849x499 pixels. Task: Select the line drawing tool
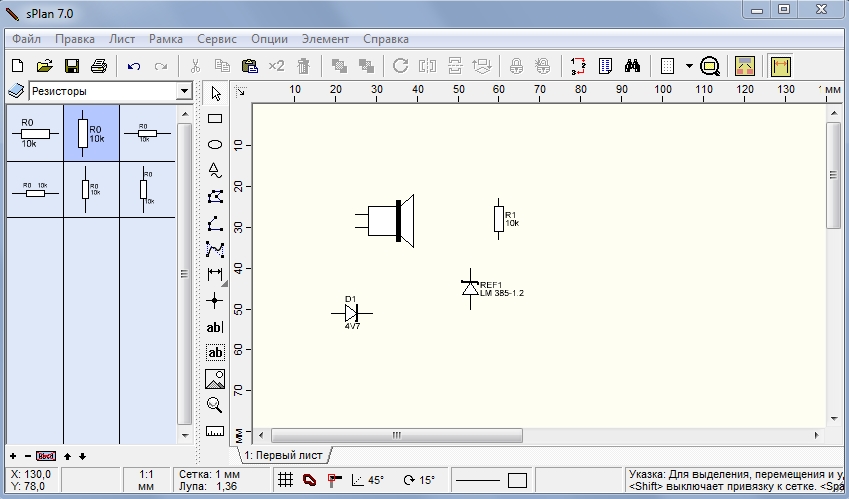point(215,223)
